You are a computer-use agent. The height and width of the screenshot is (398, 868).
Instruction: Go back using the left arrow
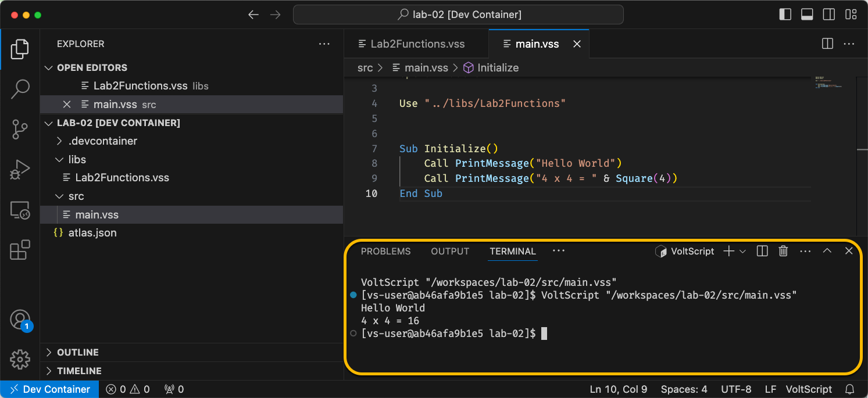pos(253,15)
